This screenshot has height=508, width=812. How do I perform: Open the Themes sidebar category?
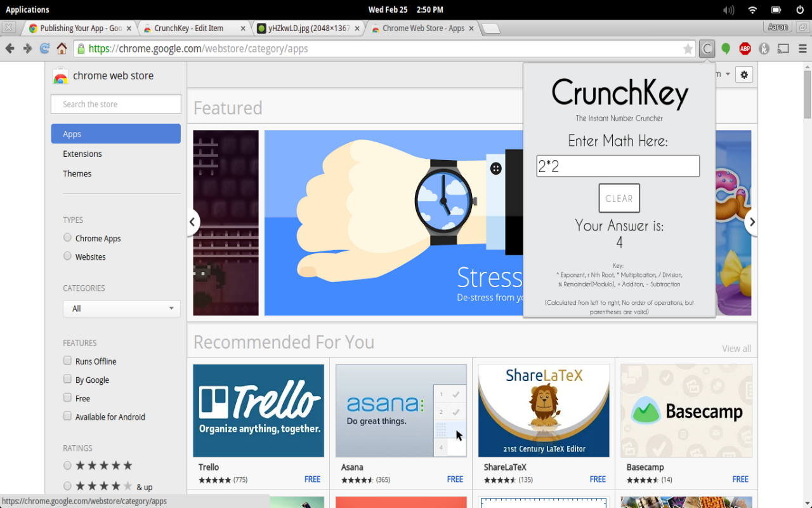tap(77, 173)
